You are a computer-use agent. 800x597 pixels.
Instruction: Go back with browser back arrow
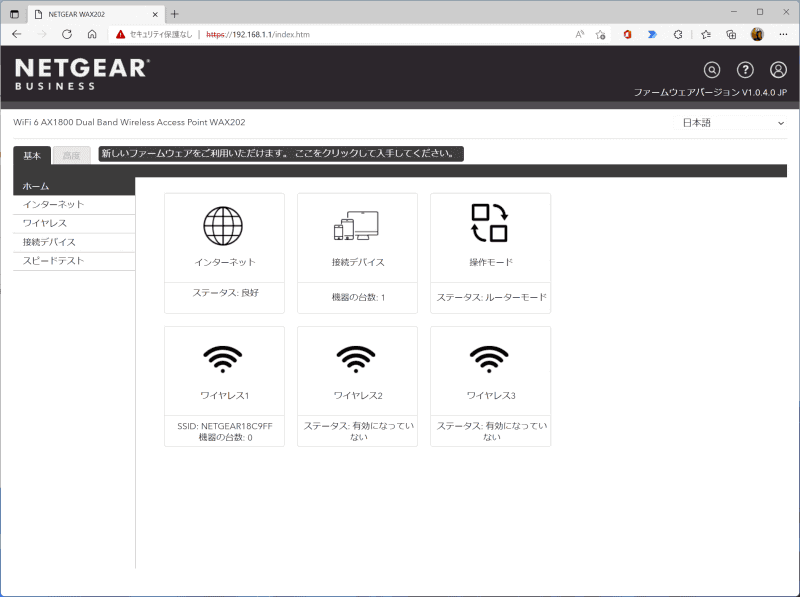click(x=17, y=34)
